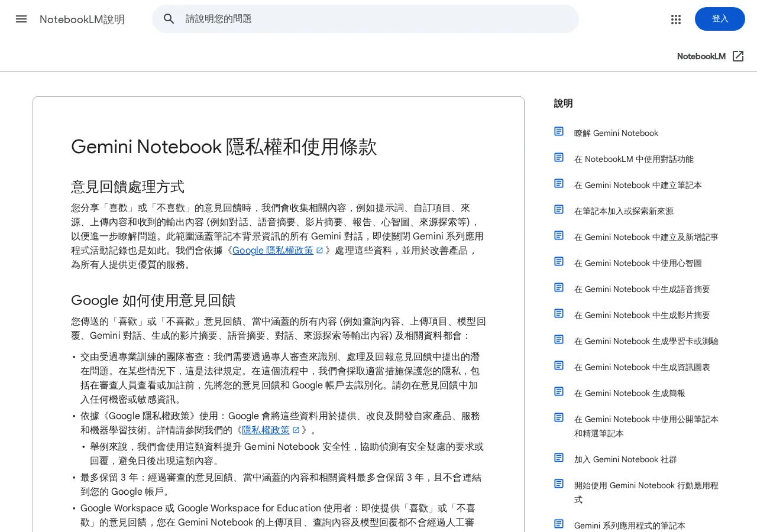The width and height of the screenshot is (757, 532).
Task: Open the hamburger main menu
Action: (21, 19)
